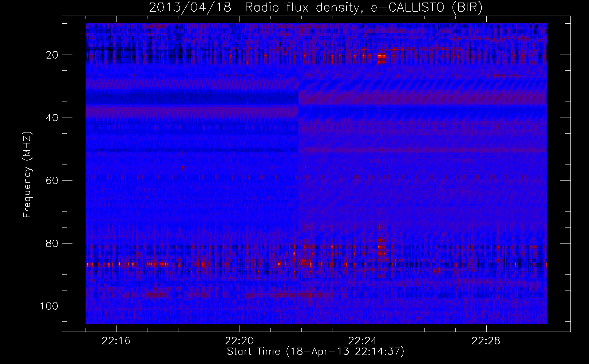Click the 100 MHz frequency tick label
Screen dimensions: 589x364
(49, 306)
